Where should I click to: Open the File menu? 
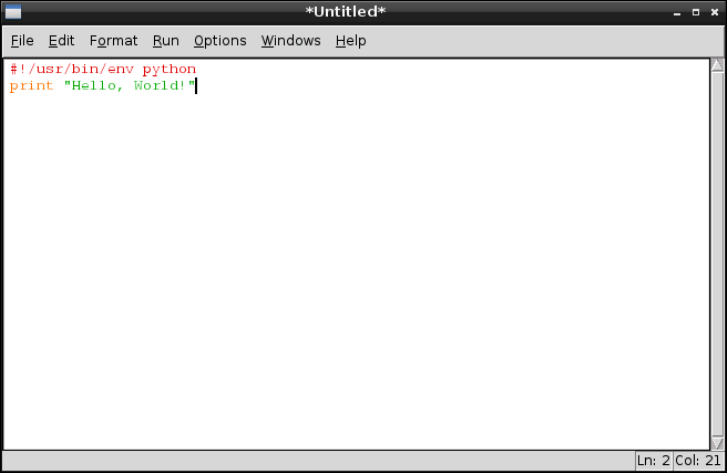(22, 41)
